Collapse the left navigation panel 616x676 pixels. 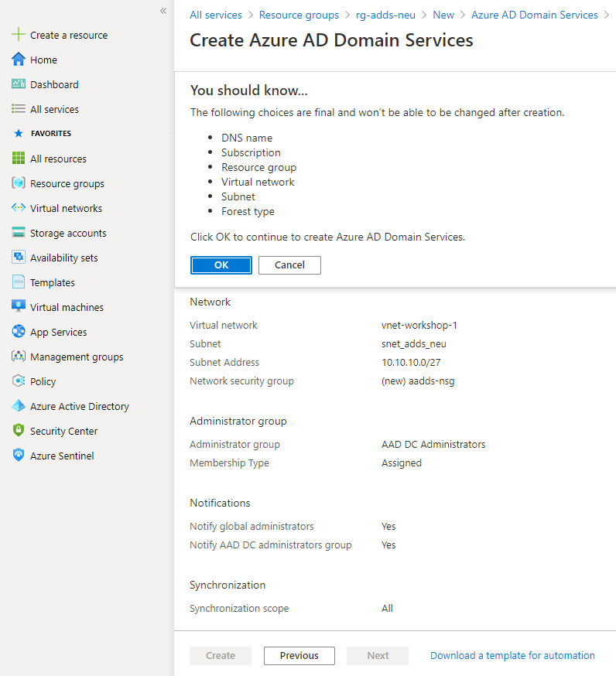click(163, 11)
